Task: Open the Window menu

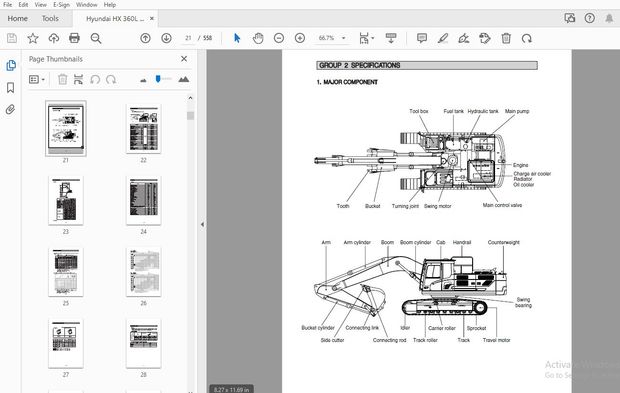Action: click(x=87, y=5)
